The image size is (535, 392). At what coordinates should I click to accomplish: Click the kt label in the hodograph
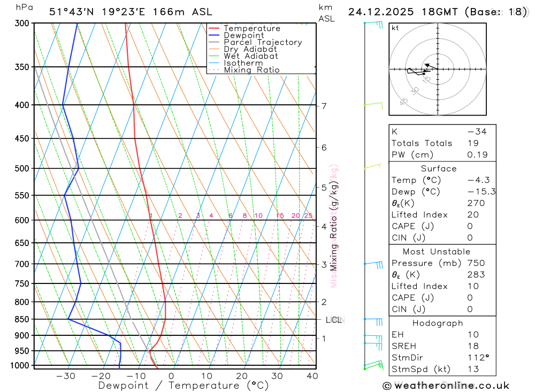coord(395,28)
